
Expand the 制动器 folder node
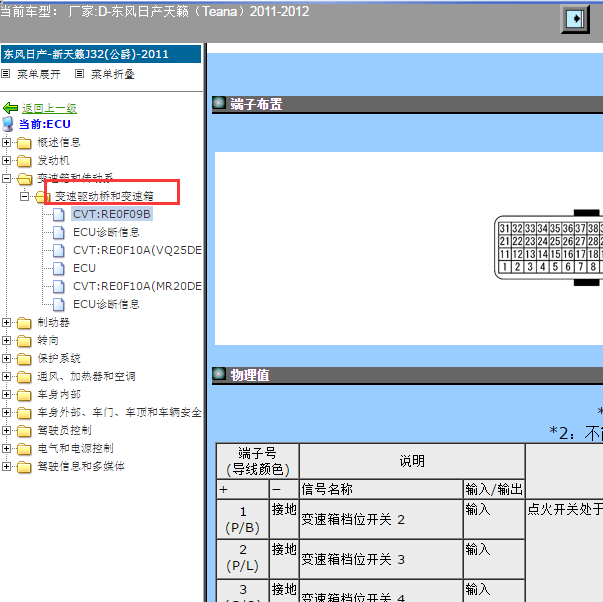[x=6, y=322]
